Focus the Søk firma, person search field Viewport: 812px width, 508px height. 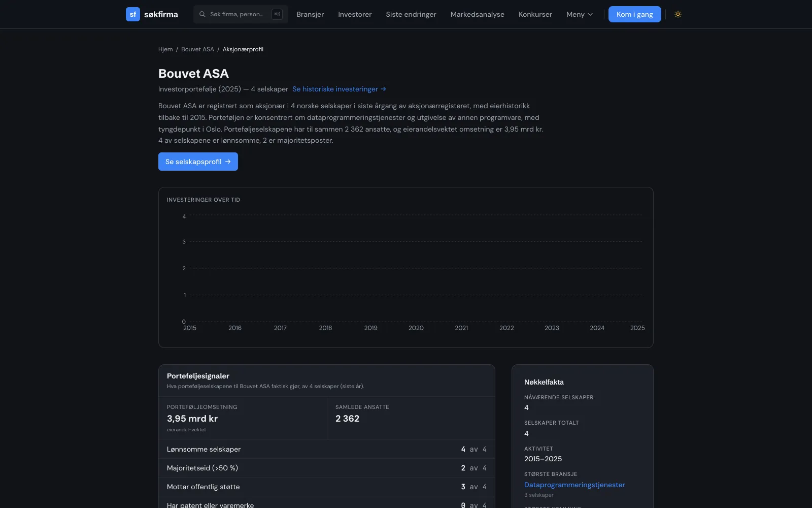click(241, 14)
